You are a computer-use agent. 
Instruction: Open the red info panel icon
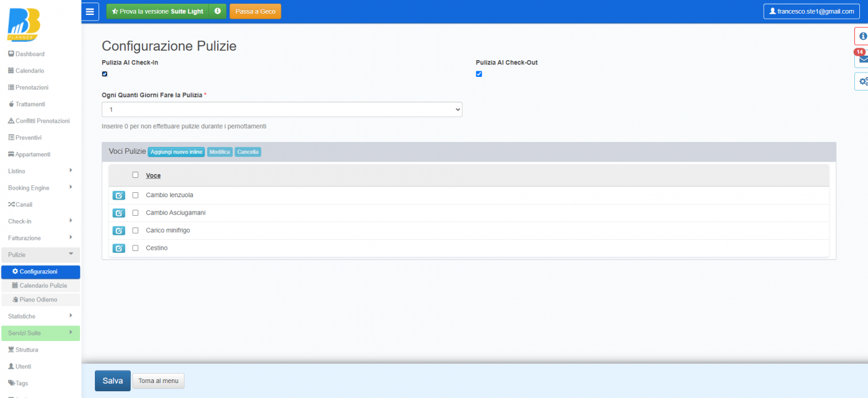coord(862,36)
